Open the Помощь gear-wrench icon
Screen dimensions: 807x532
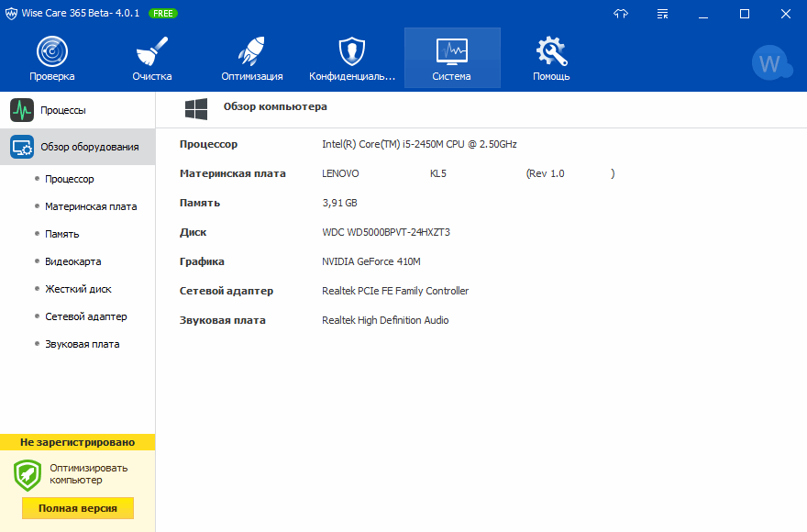click(551, 51)
